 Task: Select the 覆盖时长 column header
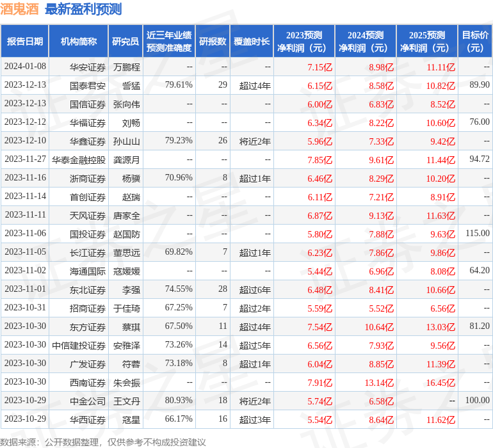[252, 41]
